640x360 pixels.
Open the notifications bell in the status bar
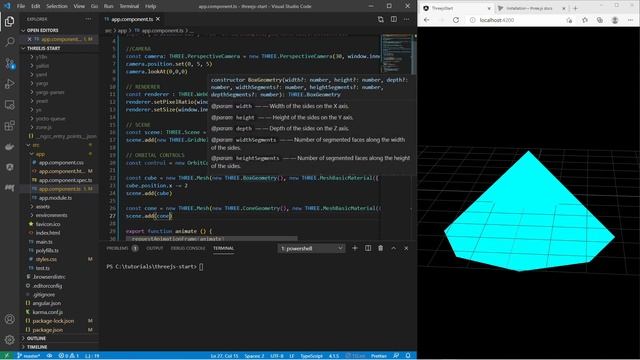click(x=408, y=356)
